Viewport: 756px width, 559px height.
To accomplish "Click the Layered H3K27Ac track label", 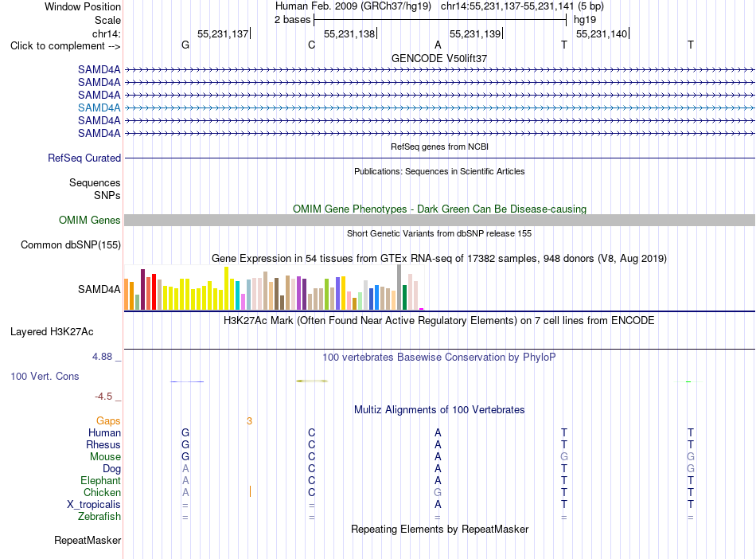I will (52, 332).
